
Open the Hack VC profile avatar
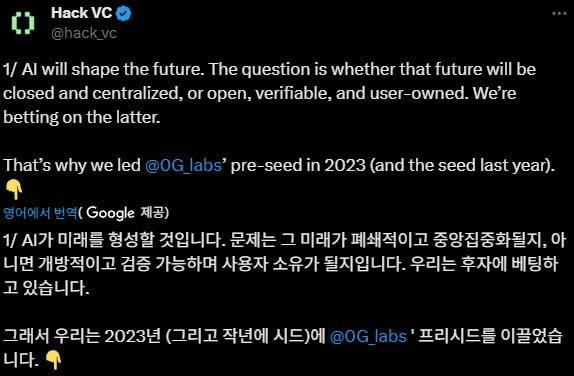[x=23, y=23]
